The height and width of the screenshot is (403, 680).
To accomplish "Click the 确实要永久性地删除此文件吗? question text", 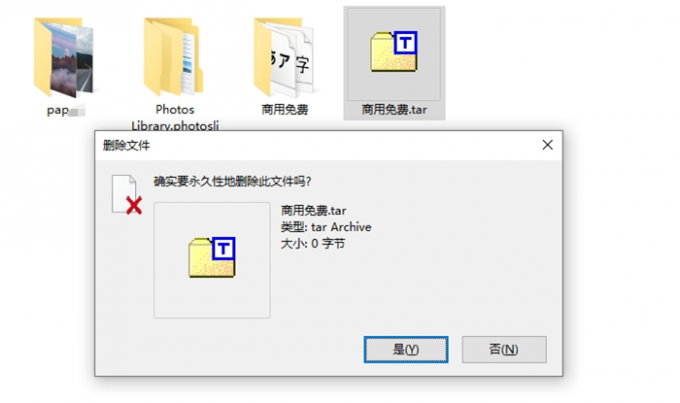I will 232,181.
